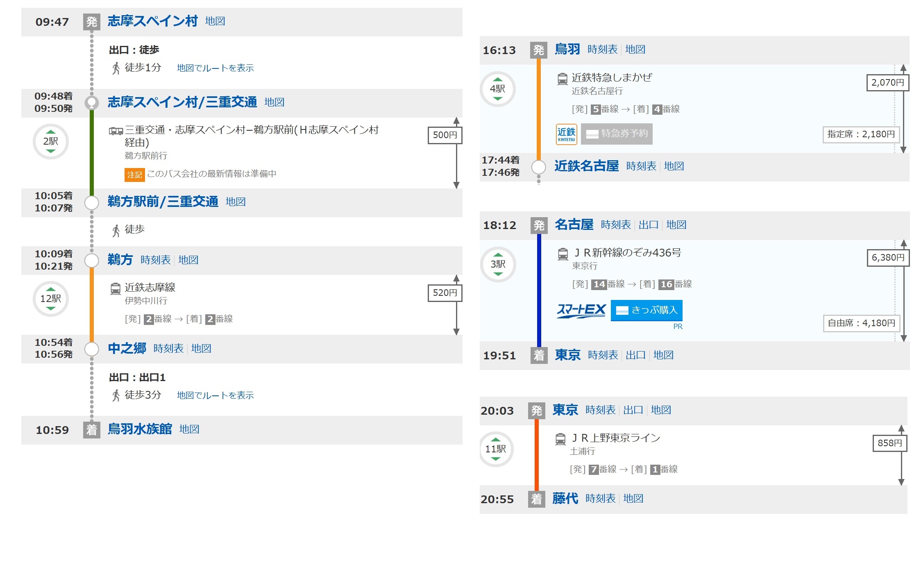The image size is (912, 588).
Task: Expand the 3駅 stops list for のぞみ436号
Action: pyautogui.click(x=498, y=264)
